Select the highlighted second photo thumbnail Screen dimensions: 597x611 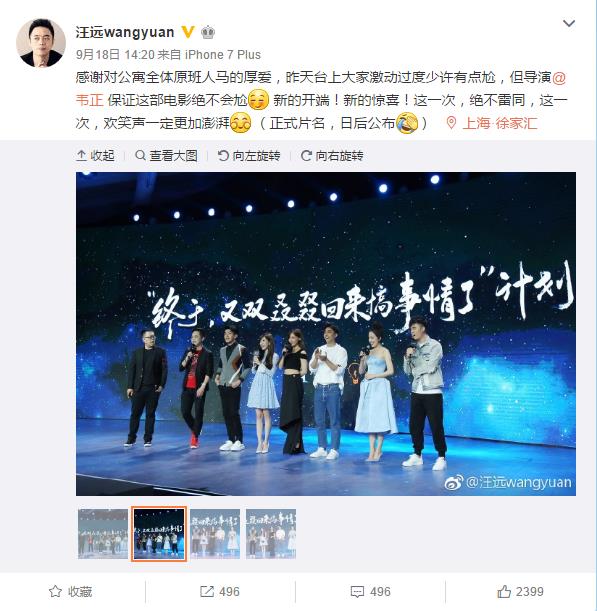click(159, 534)
